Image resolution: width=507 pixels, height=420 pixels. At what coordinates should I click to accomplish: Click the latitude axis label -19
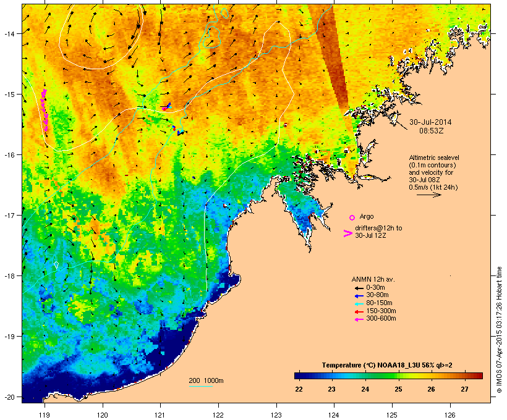9,337
